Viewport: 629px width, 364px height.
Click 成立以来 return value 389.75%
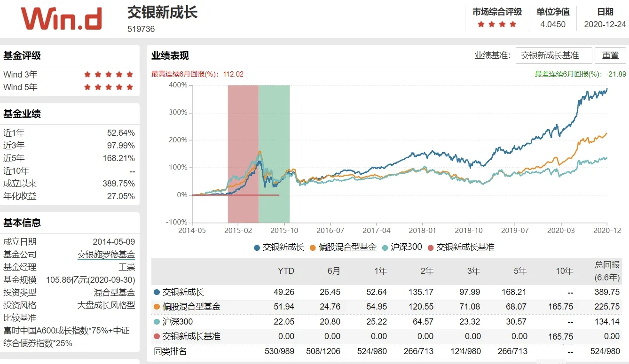point(119,184)
